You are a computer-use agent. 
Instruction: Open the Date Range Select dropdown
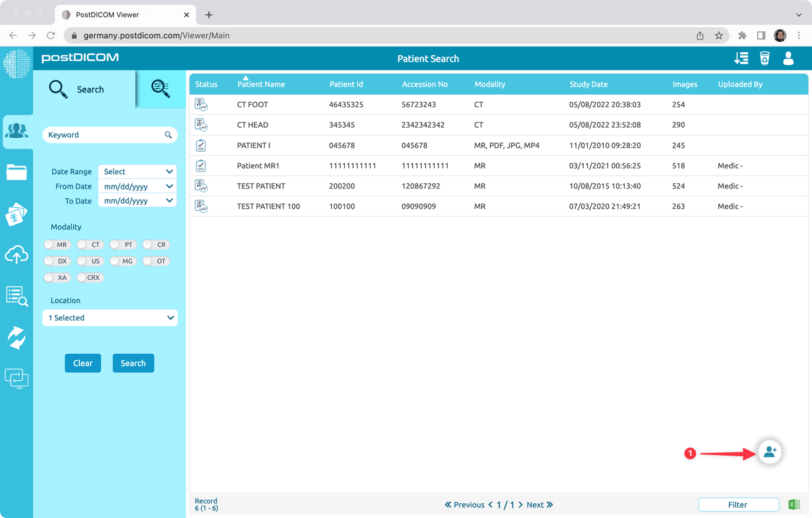[137, 171]
